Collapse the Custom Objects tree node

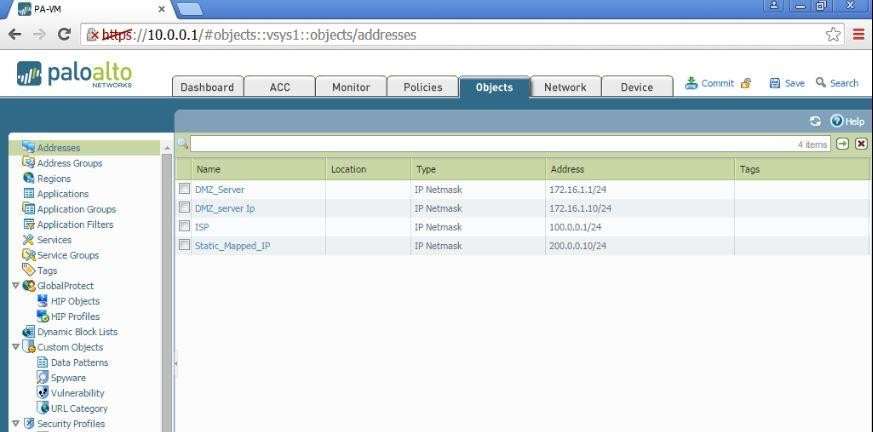coord(15,347)
